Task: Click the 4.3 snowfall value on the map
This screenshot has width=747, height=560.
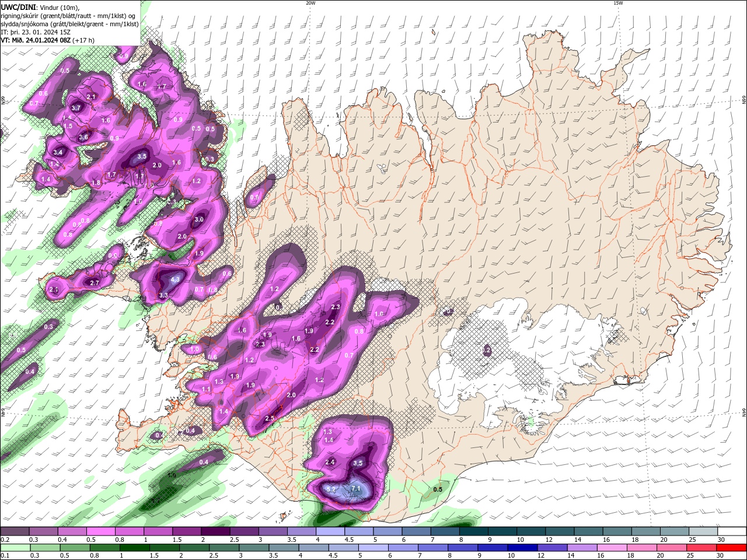Action: tap(175, 279)
